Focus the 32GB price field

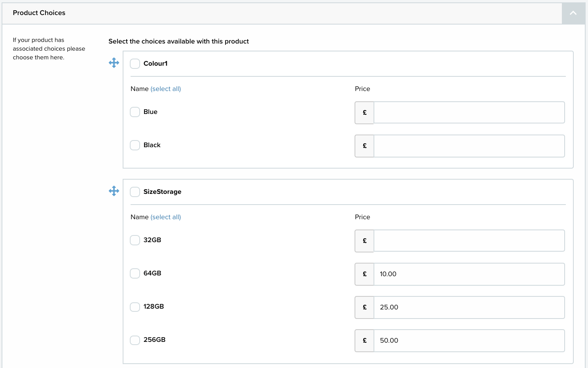click(x=469, y=241)
